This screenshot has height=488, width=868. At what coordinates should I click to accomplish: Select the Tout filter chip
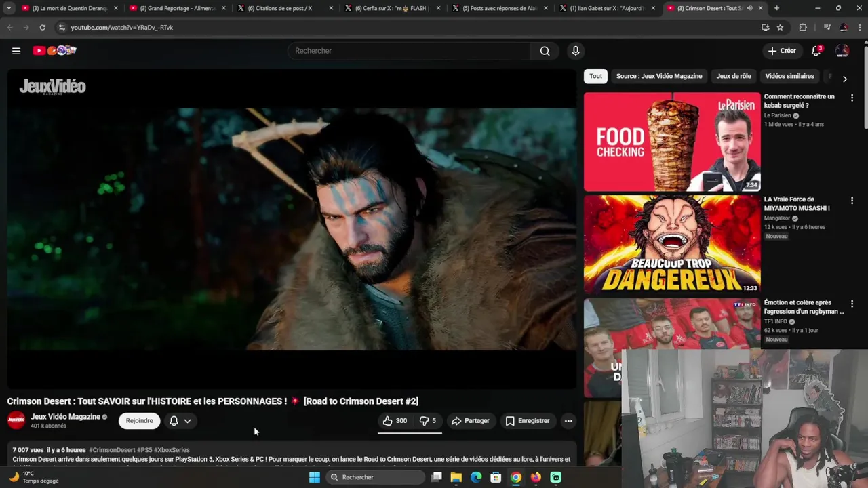coord(595,76)
